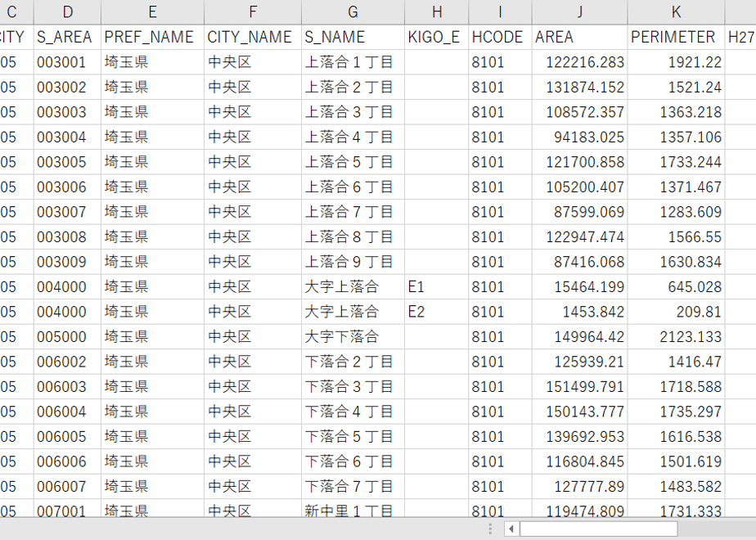Screen dimensions: 756x540
Task: Select PERIMETER value 1501.619
Action: pyautogui.click(x=676, y=461)
